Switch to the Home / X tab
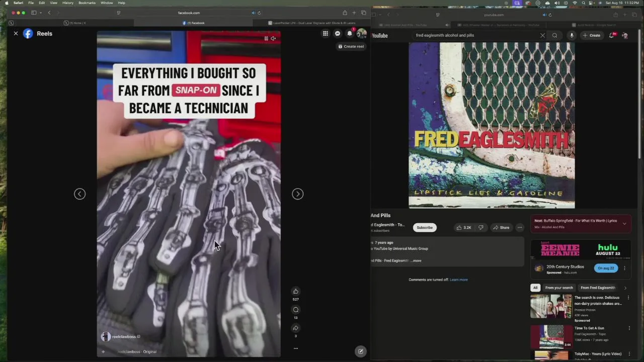Image resolution: width=644 pixels, height=362 pixels. pyautogui.click(x=75, y=23)
